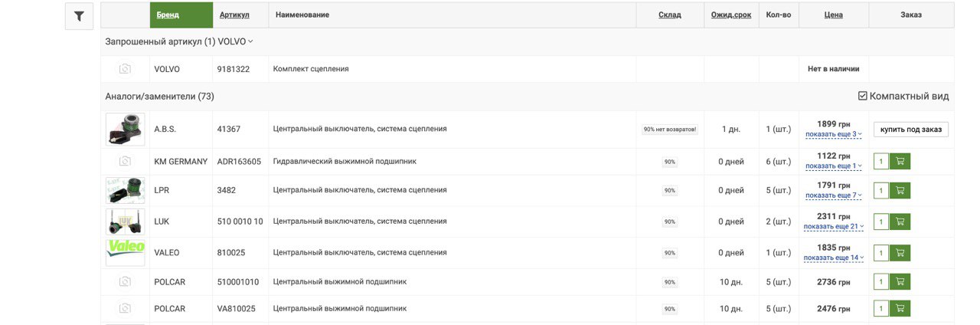Click Нет в наличии status text

[834, 69]
